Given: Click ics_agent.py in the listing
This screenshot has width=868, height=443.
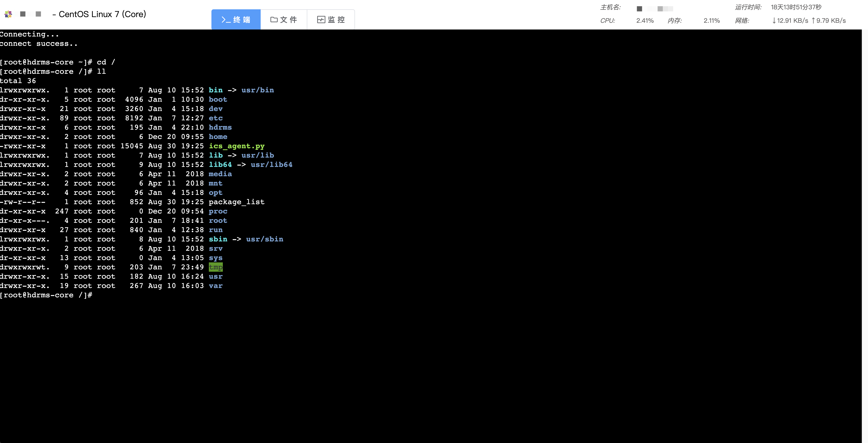Looking at the screenshot, I should pos(237,146).
